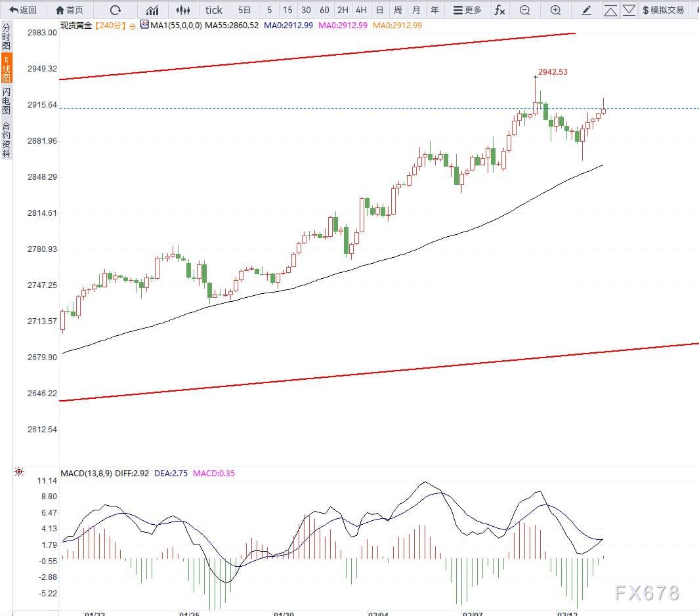699x616 pixels.
Task: Select the 周 weekly timeframe
Action: (x=398, y=10)
